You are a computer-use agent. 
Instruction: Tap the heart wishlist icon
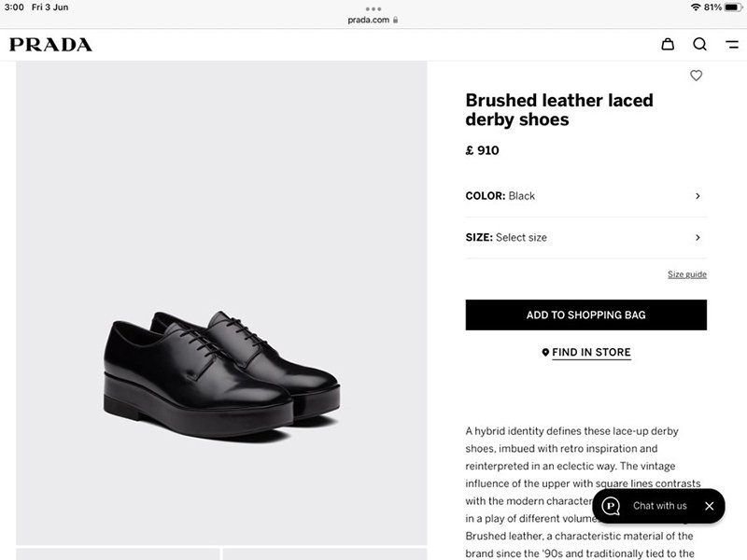tap(696, 76)
